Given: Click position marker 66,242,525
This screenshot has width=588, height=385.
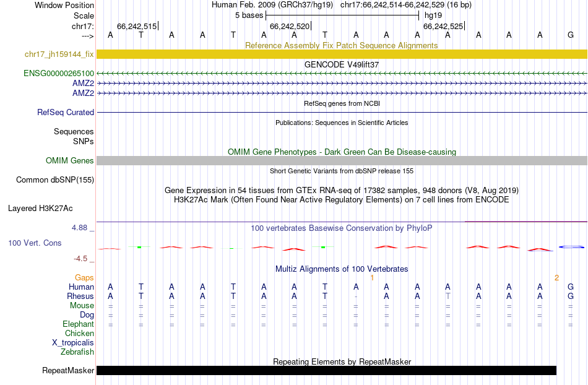Looking at the screenshot, I should [444, 26].
